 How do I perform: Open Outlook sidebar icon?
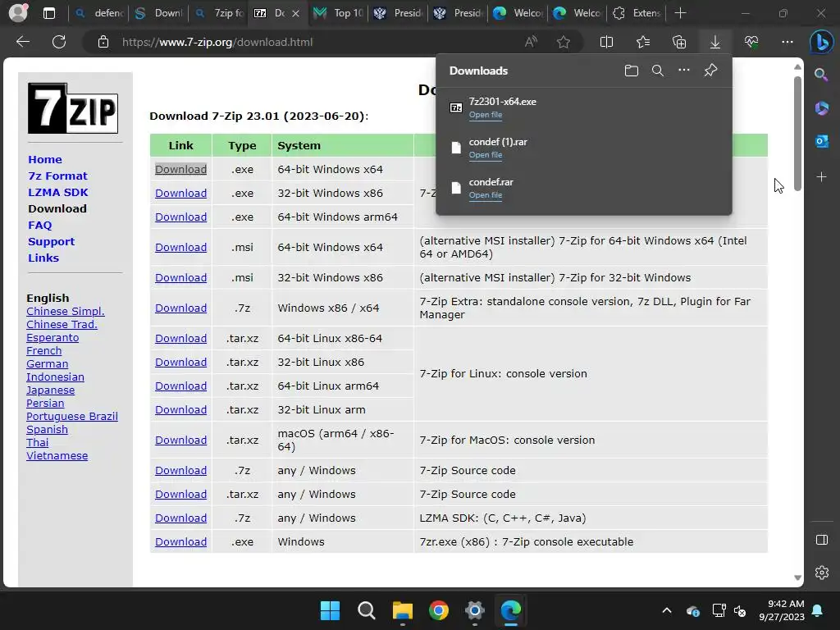click(821, 142)
